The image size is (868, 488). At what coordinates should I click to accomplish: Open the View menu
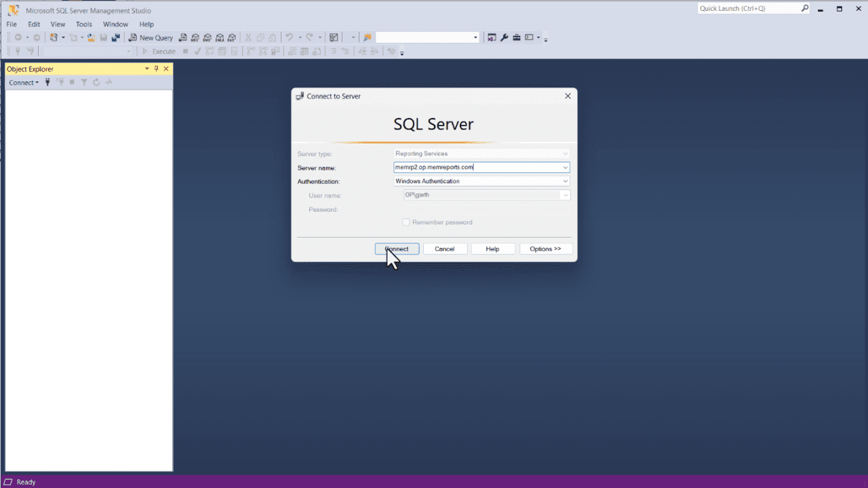(58, 24)
